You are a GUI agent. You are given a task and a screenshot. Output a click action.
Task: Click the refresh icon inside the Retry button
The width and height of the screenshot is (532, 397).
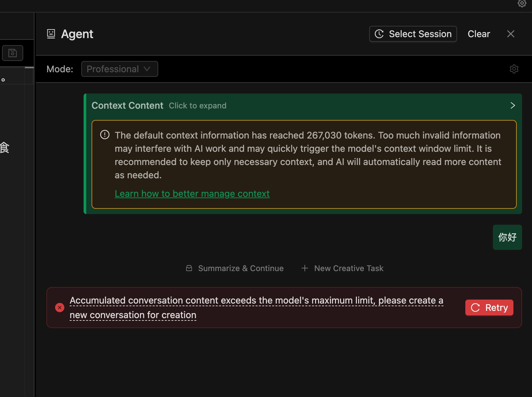(x=475, y=308)
